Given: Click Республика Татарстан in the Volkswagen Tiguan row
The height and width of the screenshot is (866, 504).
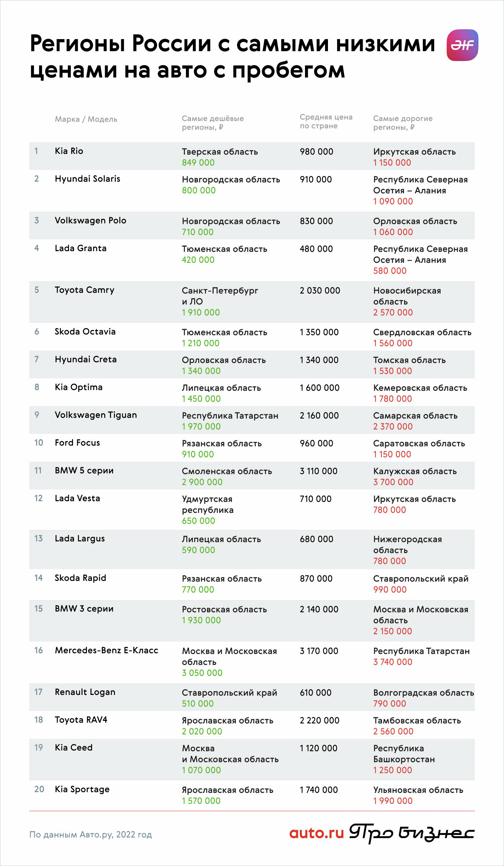Looking at the screenshot, I should tap(230, 416).
